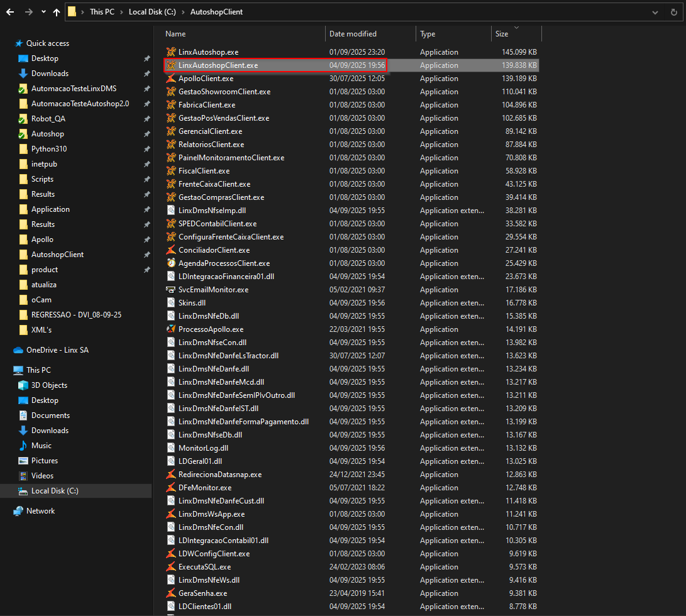Go up one folder level arrow
Viewport: 686px width, 616px height.
tap(57, 12)
